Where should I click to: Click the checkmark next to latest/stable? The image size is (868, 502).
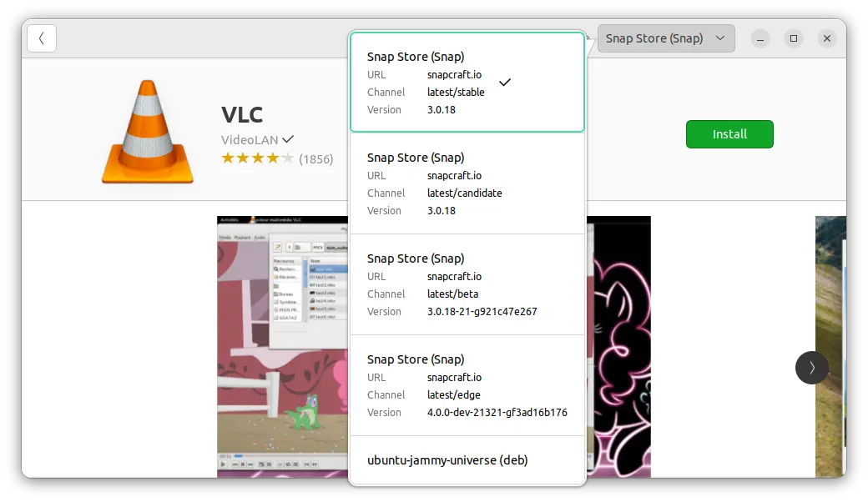(x=505, y=83)
